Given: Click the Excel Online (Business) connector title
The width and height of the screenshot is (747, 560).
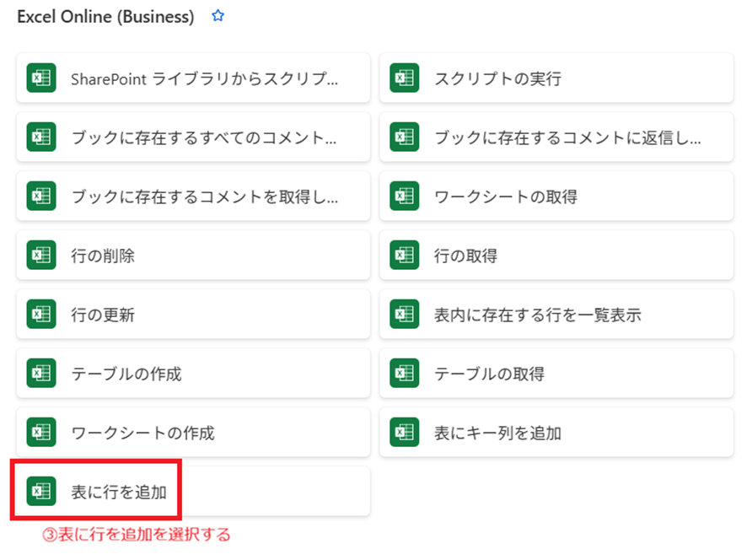Looking at the screenshot, I should click(x=105, y=17).
